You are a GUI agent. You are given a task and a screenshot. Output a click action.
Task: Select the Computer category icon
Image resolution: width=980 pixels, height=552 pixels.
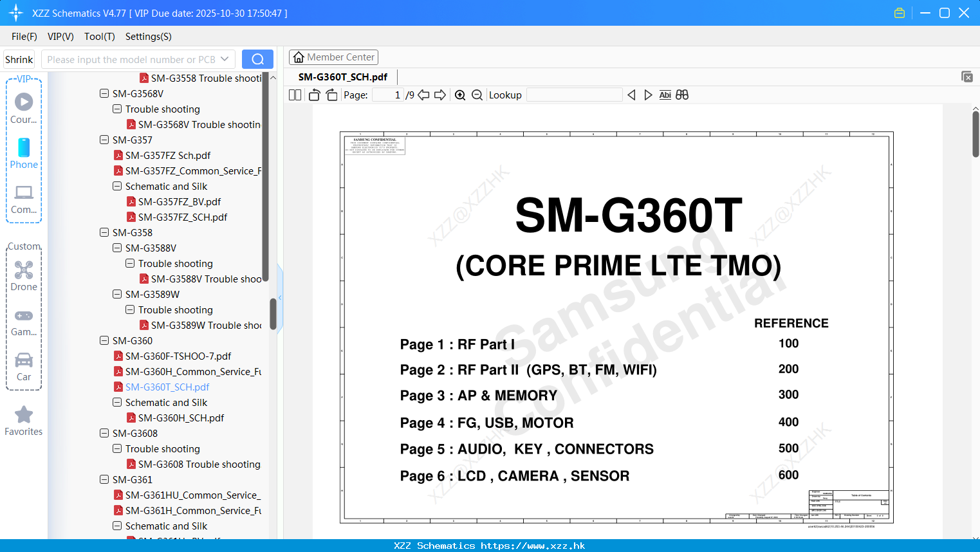point(24,199)
